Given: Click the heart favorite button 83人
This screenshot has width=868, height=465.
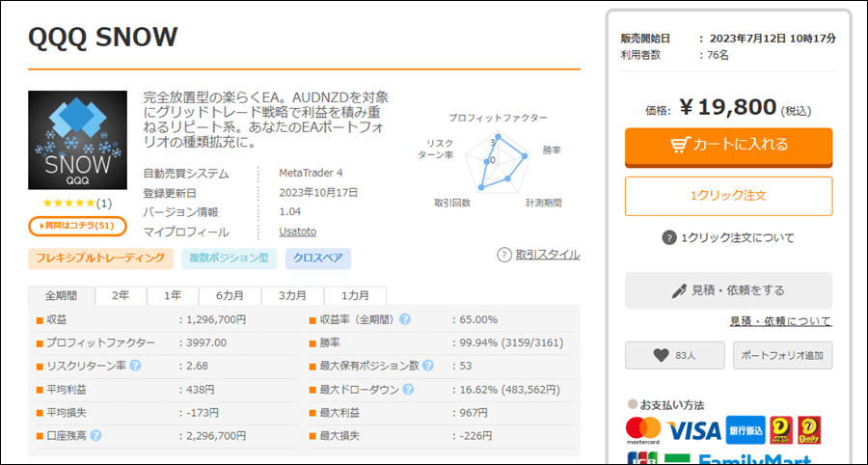Looking at the screenshot, I should click(x=674, y=355).
